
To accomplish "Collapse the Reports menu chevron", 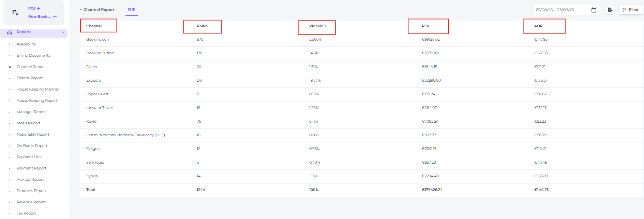I will [x=63, y=32].
